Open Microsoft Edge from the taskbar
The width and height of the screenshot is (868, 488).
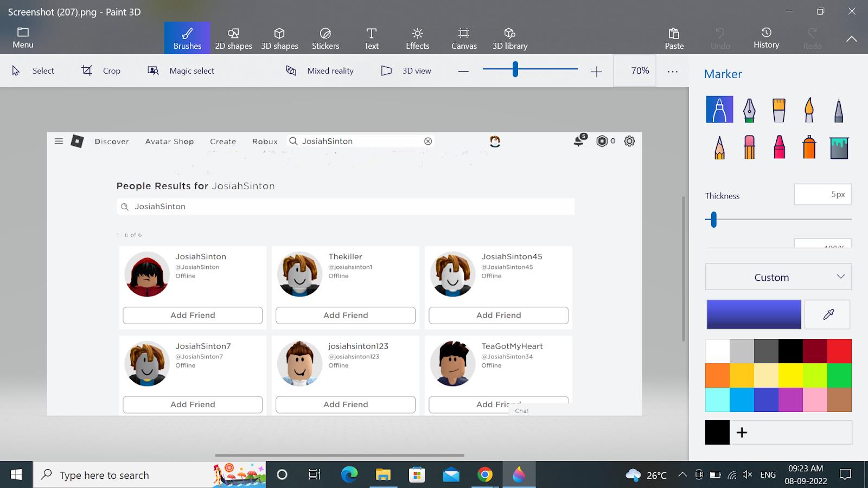coord(349,475)
